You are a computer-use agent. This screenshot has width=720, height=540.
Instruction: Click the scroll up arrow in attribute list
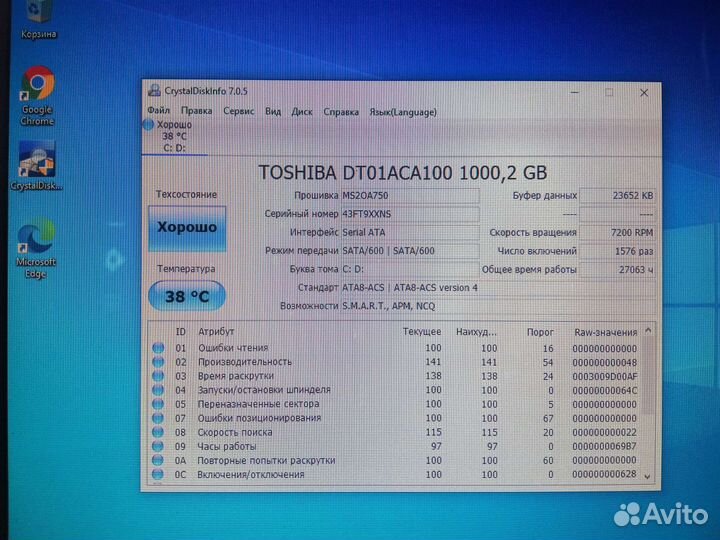click(648, 330)
